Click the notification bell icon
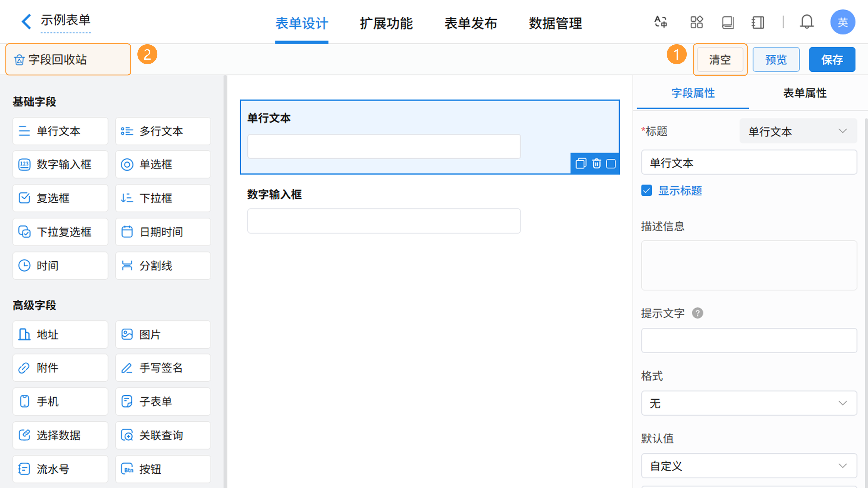Screen dimensions: 868x488 [x=807, y=22]
